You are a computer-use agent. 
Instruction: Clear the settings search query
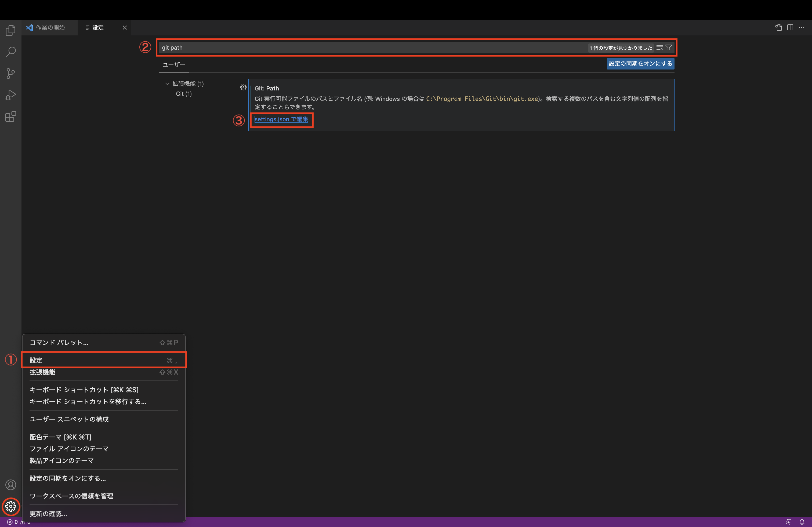pos(659,48)
